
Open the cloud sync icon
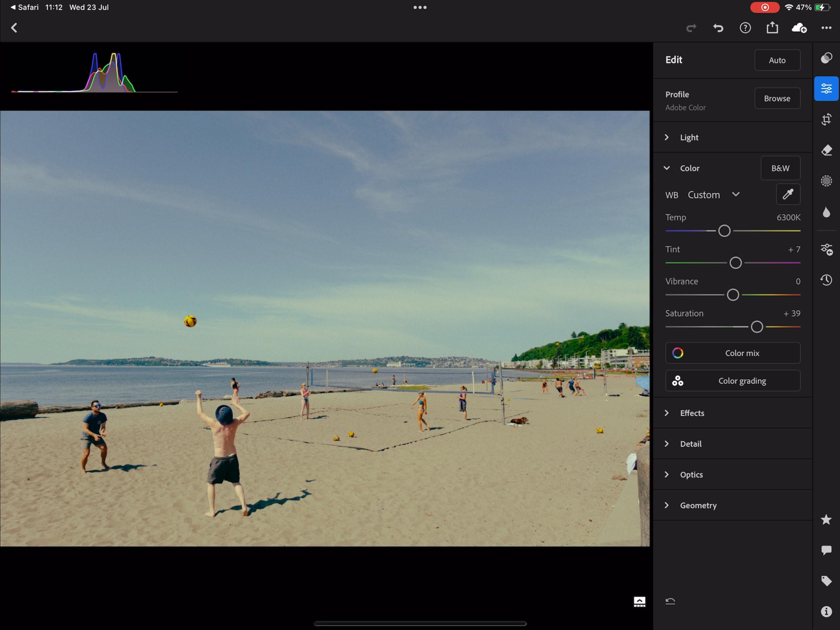point(799,28)
